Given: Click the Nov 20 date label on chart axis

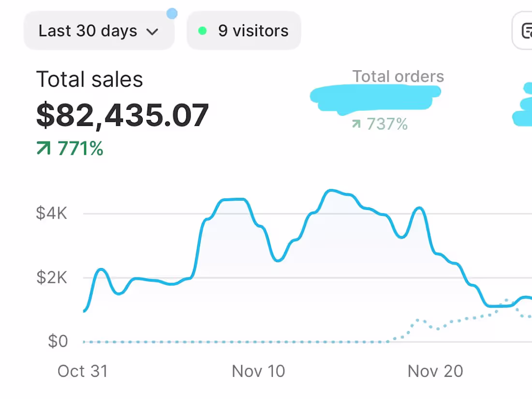Looking at the screenshot, I should pyautogui.click(x=435, y=371).
